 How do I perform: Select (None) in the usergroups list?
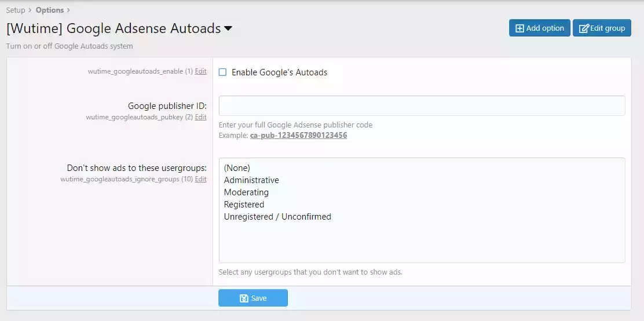click(237, 167)
